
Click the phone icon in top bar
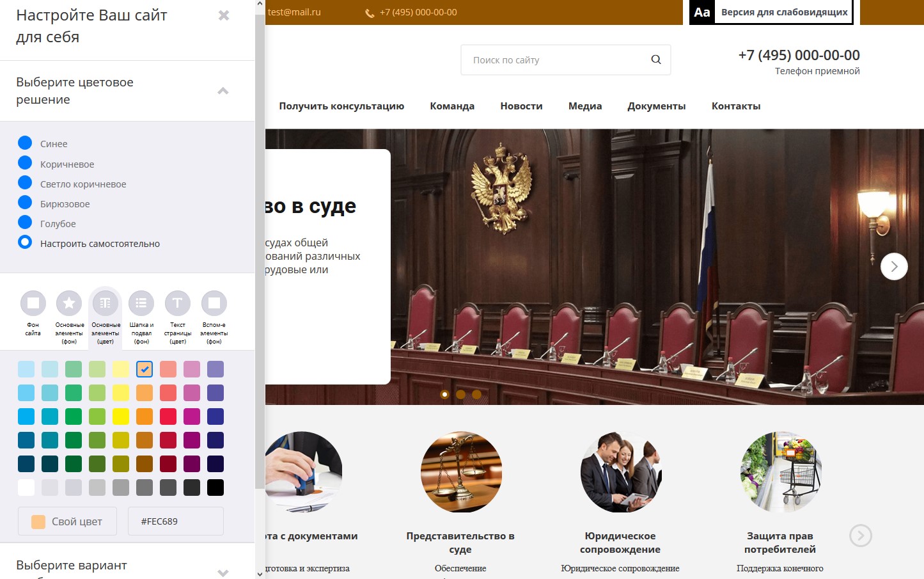pos(370,13)
